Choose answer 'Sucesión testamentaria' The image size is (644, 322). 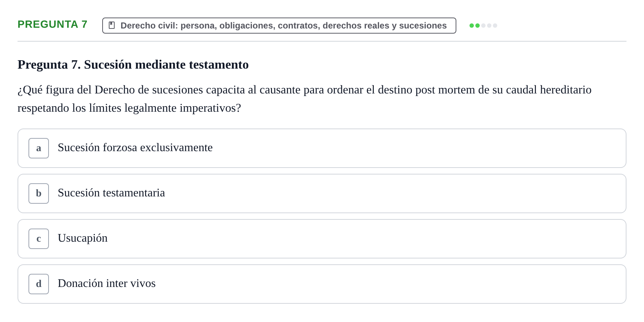111,193
